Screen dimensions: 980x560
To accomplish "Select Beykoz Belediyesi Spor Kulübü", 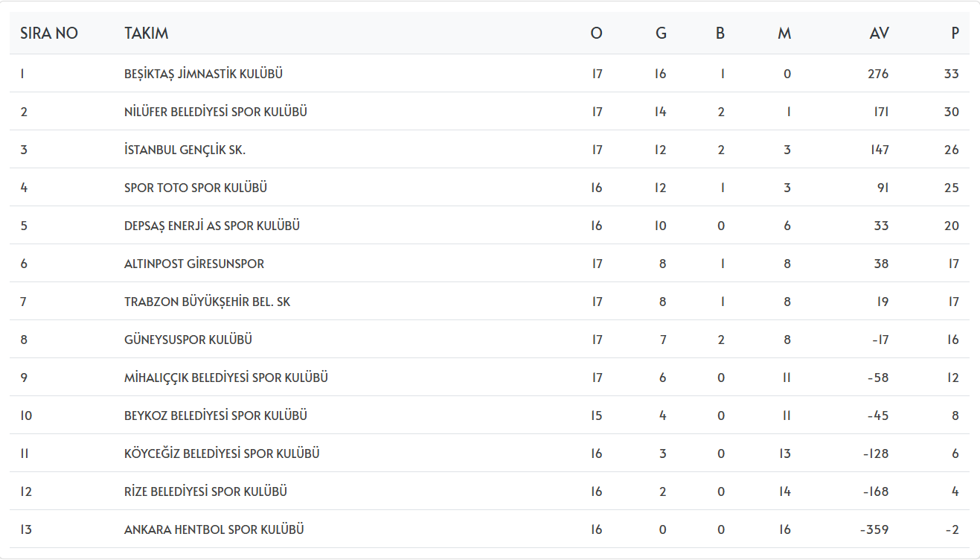I will pyautogui.click(x=216, y=416).
